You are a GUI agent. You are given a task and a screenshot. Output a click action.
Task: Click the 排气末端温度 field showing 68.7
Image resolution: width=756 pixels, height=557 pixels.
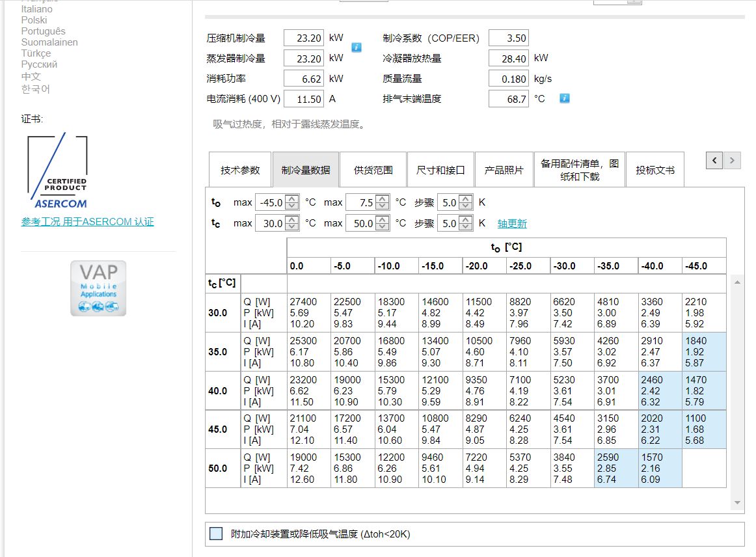(509, 99)
